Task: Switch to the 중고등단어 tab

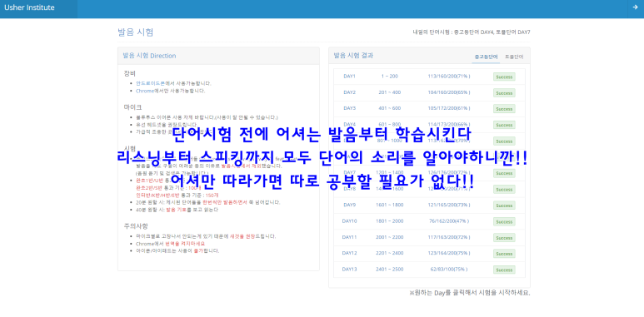Action: [x=486, y=57]
